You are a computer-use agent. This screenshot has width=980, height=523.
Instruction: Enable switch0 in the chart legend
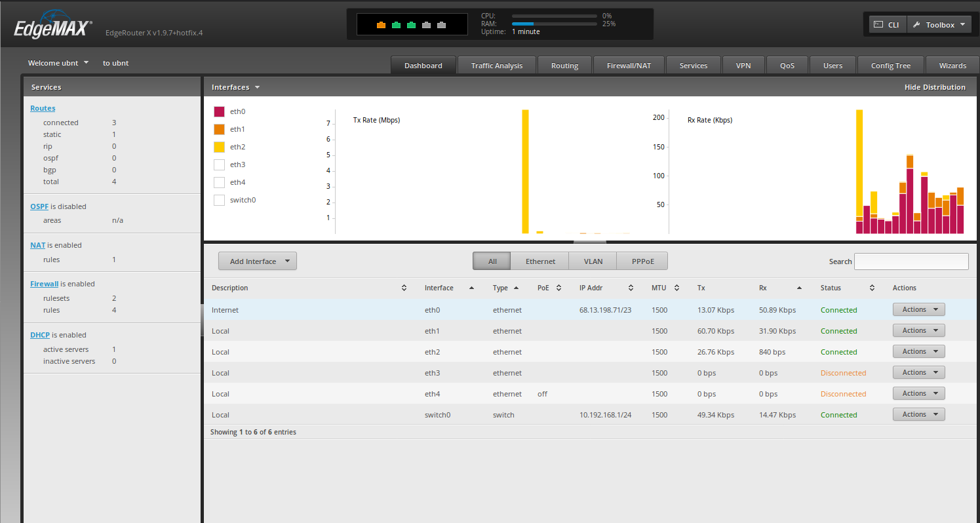click(x=220, y=200)
